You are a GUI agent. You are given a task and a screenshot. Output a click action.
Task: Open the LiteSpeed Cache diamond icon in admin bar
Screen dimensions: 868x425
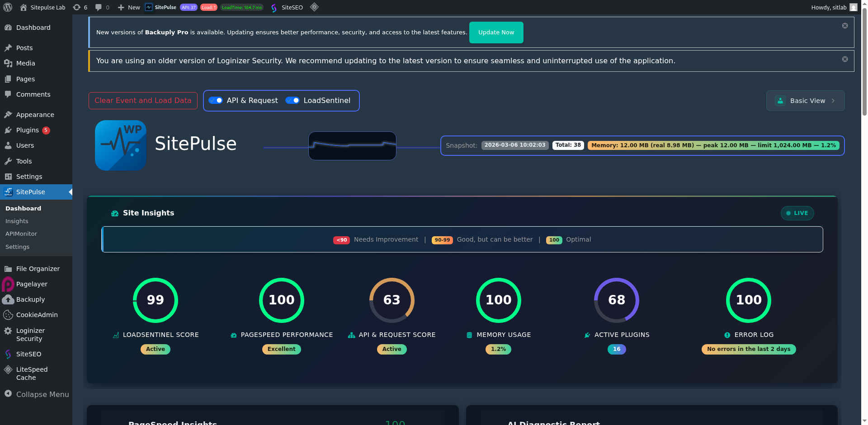314,7
